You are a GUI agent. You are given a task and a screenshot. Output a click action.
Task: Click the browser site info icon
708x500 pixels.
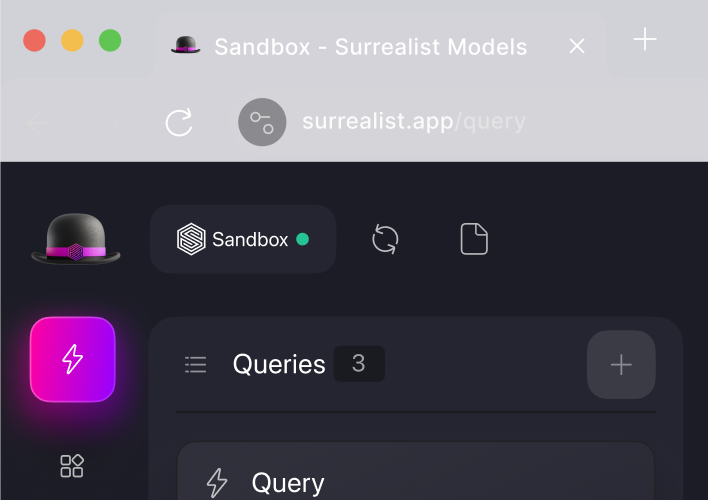[262, 123]
